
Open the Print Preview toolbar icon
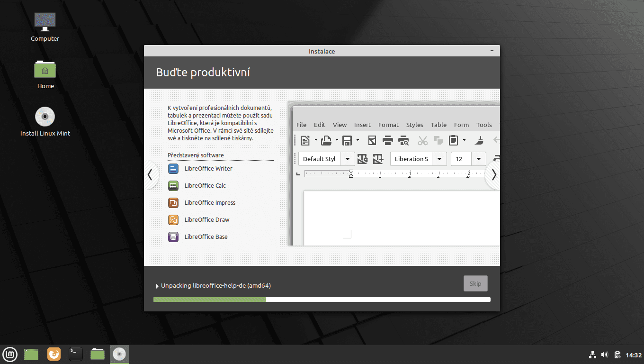403,140
